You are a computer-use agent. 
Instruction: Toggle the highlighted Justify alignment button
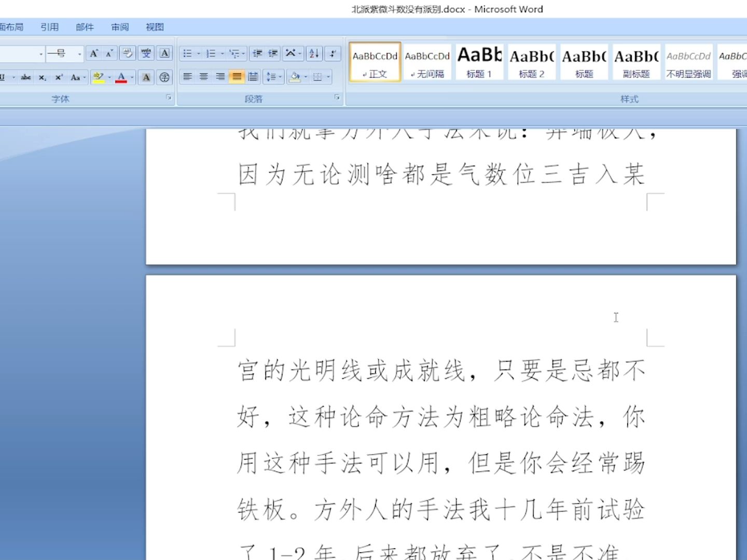[x=237, y=77]
